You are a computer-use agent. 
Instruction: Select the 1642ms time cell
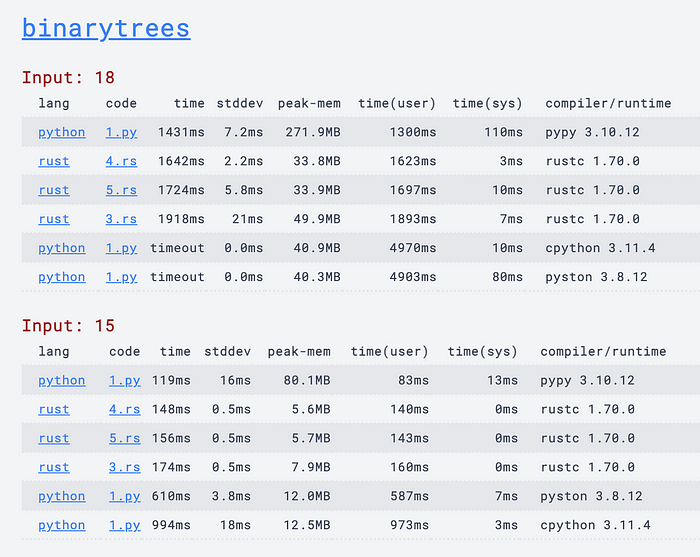(181, 161)
